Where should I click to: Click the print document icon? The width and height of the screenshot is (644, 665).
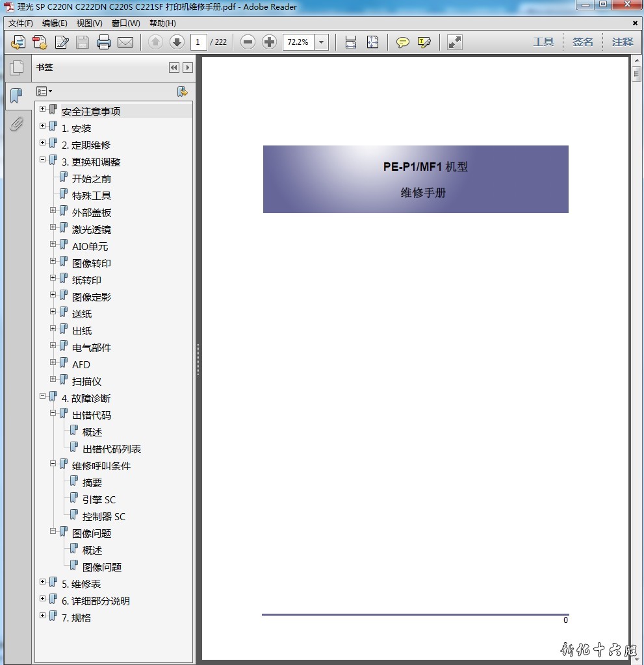[x=104, y=42]
